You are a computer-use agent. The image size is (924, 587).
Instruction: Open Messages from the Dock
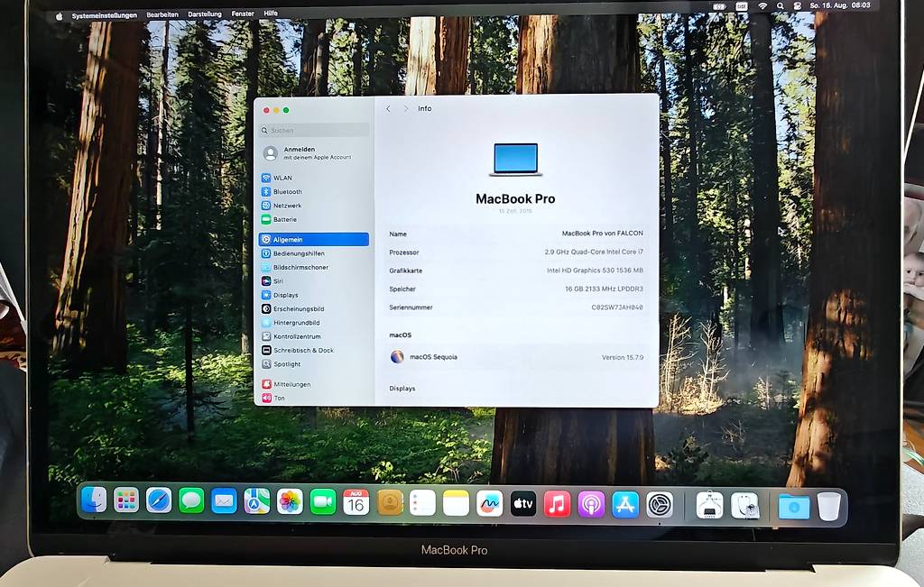point(191,501)
